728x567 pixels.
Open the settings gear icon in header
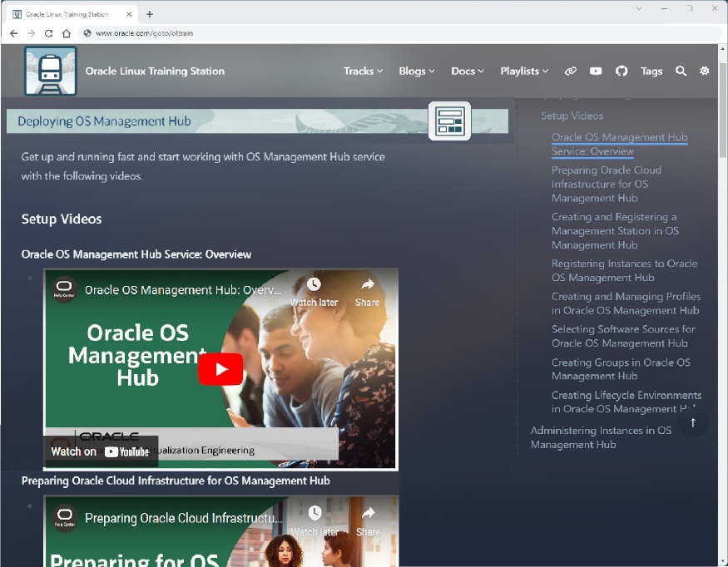coord(705,71)
